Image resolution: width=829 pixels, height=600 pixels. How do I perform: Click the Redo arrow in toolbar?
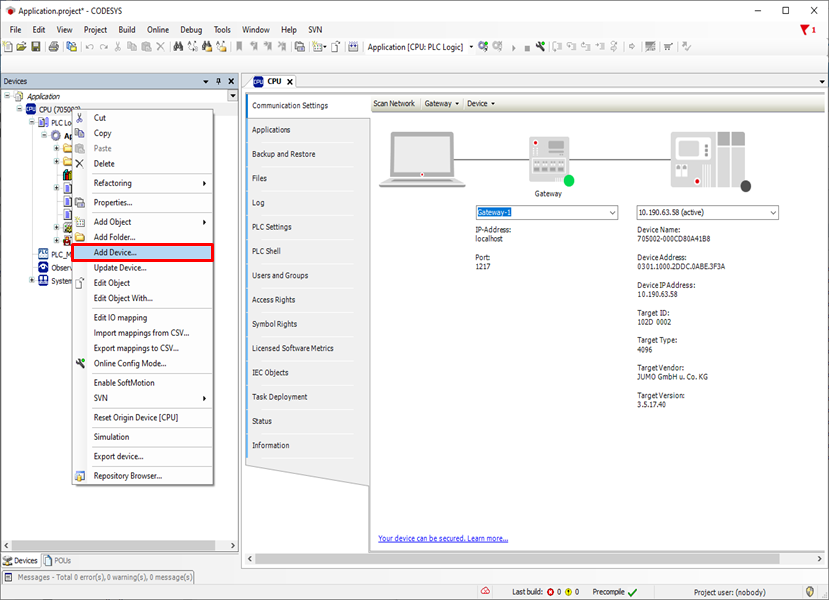pos(104,47)
